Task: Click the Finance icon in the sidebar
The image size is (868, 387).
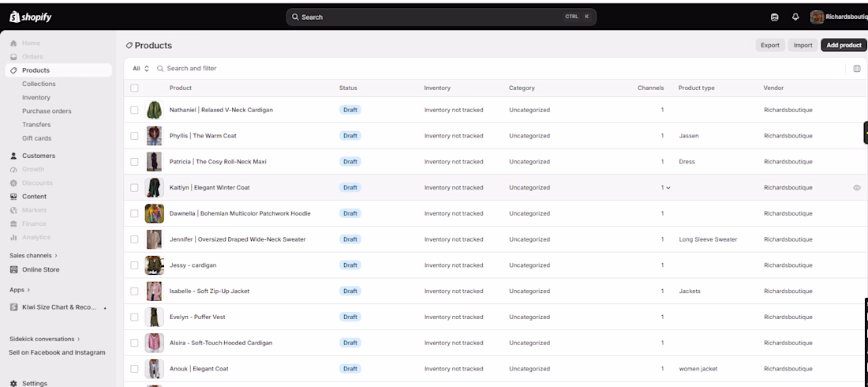Action: (14, 224)
